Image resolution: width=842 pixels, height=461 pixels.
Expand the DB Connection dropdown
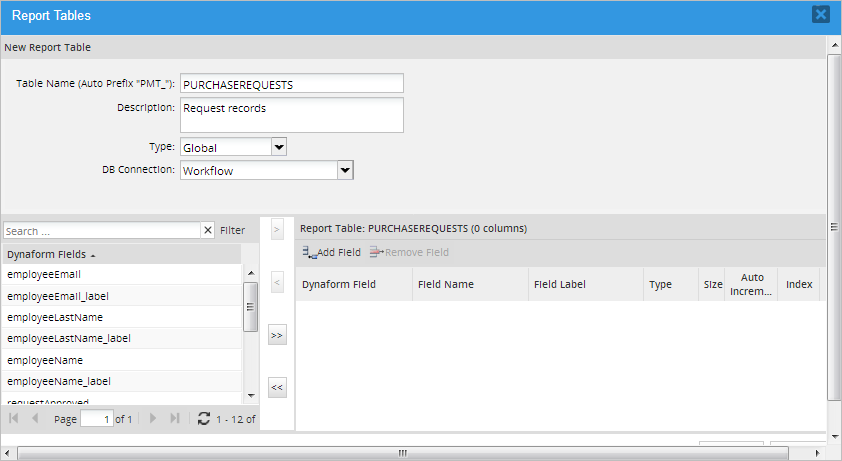click(345, 170)
